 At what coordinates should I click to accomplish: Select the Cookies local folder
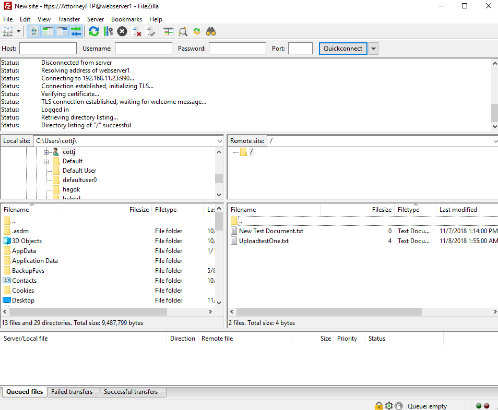[x=23, y=291]
